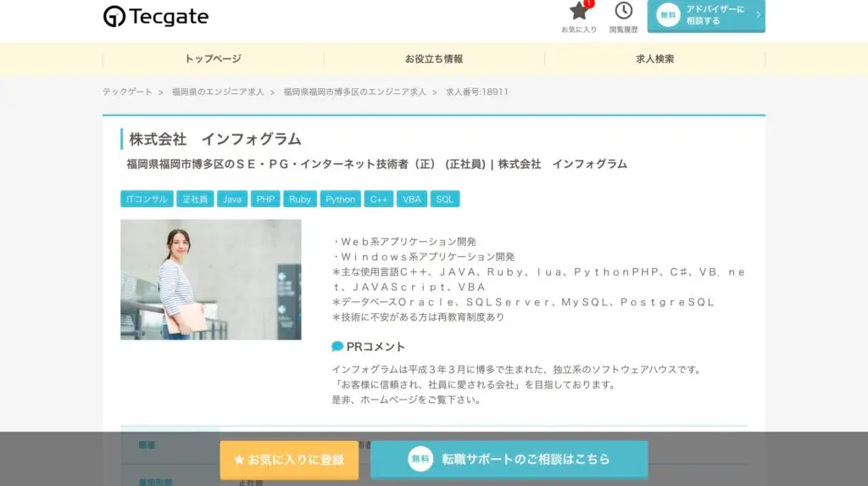Click 技術に不安がある方は再教育制度あり line
The width and height of the screenshot is (868, 486).
[x=419, y=317]
